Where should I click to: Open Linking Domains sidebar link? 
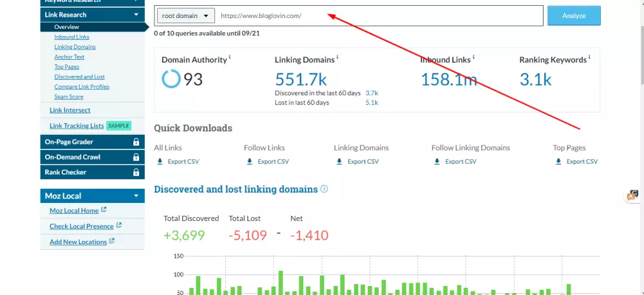pyautogui.click(x=75, y=47)
